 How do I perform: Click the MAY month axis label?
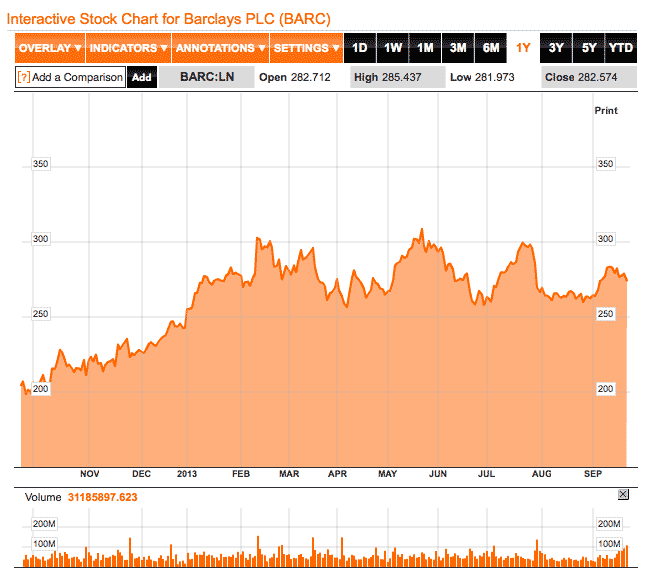coord(388,474)
